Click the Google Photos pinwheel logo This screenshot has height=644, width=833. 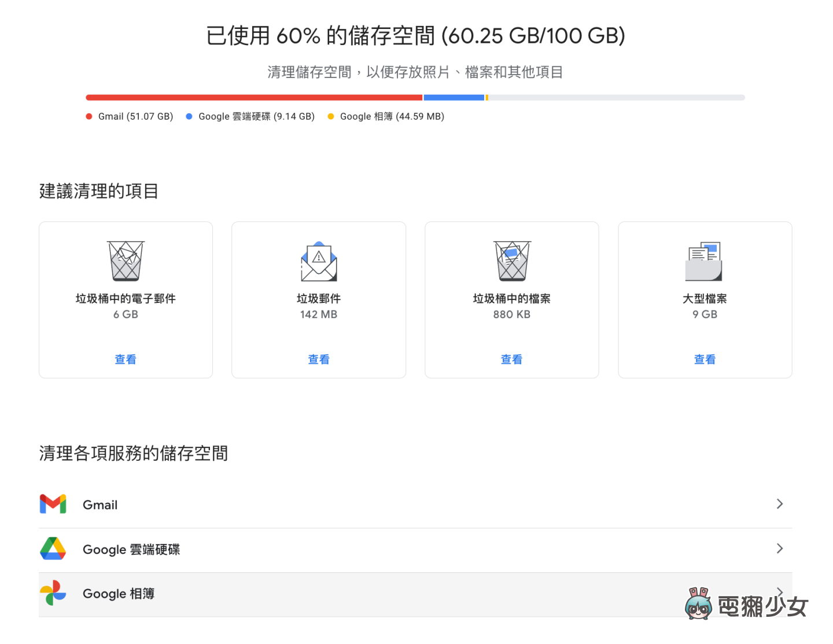pos(53,593)
